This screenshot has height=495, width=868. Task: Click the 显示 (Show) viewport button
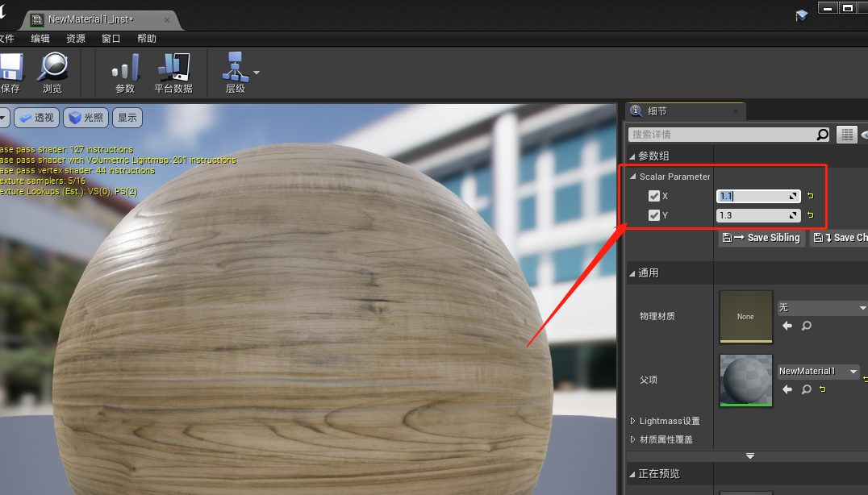point(129,118)
